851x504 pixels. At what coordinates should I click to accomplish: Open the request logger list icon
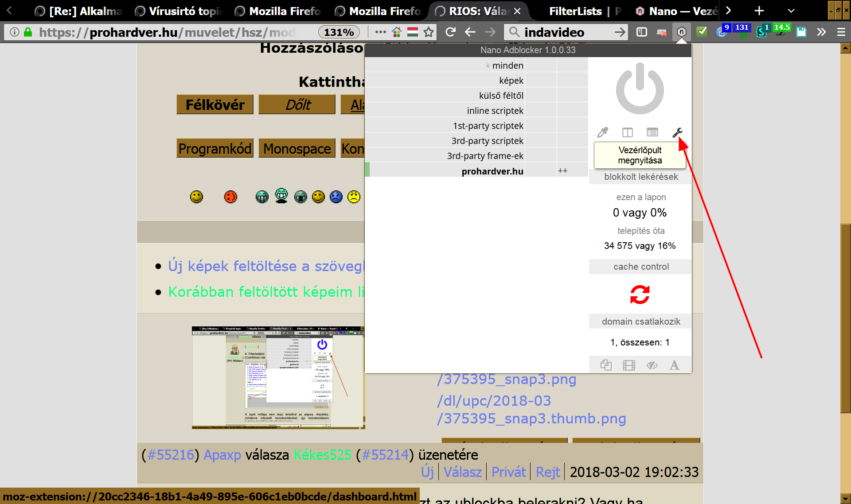pyautogui.click(x=652, y=132)
